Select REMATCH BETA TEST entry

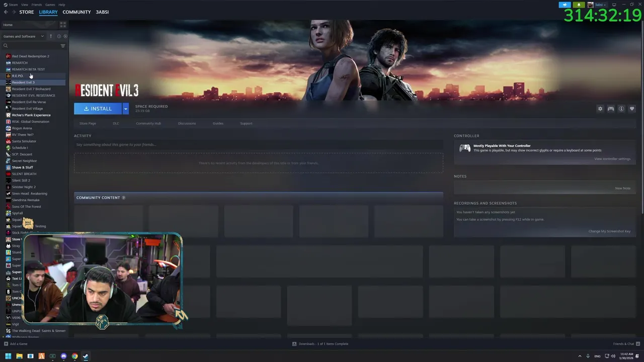click(28, 69)
